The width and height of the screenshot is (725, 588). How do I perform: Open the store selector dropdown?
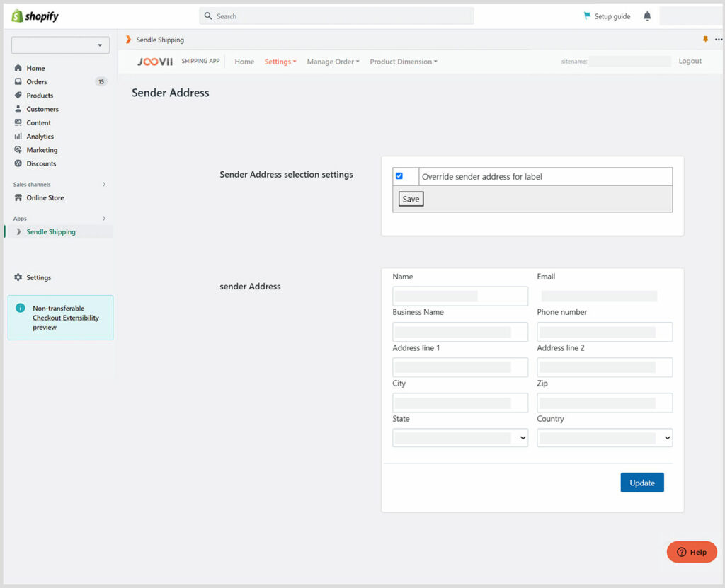61,45
